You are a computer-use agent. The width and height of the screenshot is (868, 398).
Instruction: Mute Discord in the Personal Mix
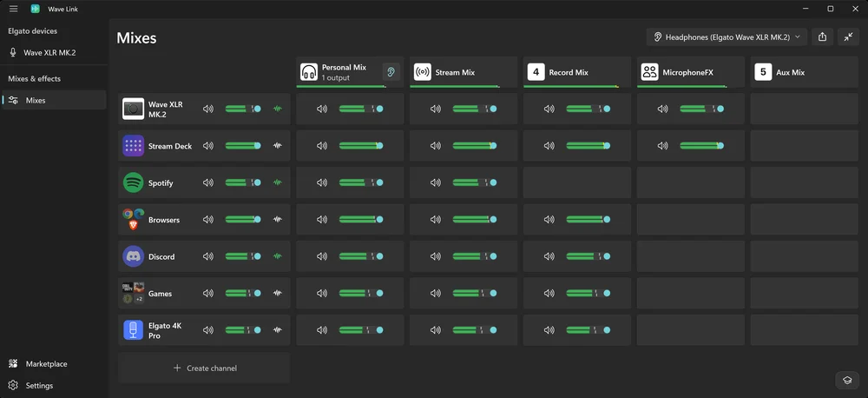322,256
